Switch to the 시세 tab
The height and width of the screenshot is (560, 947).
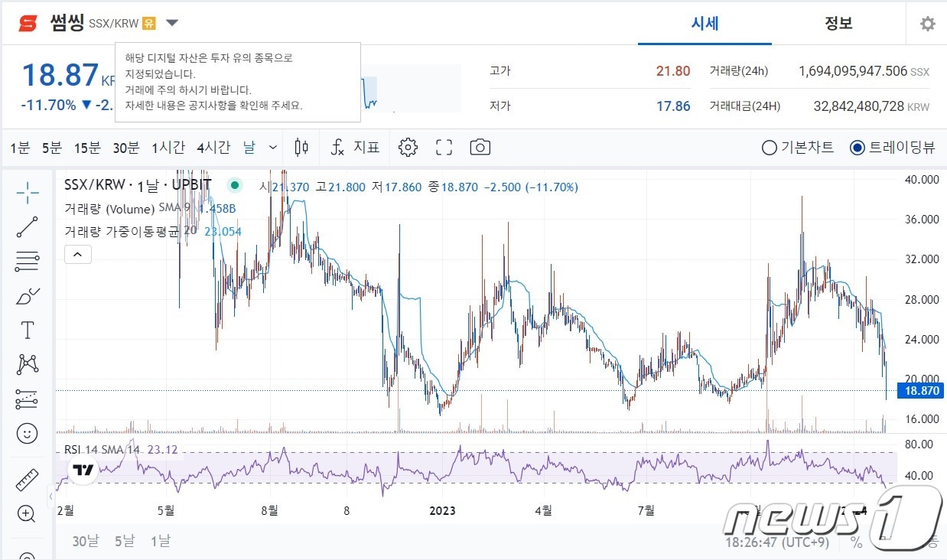tap(704, 24)
